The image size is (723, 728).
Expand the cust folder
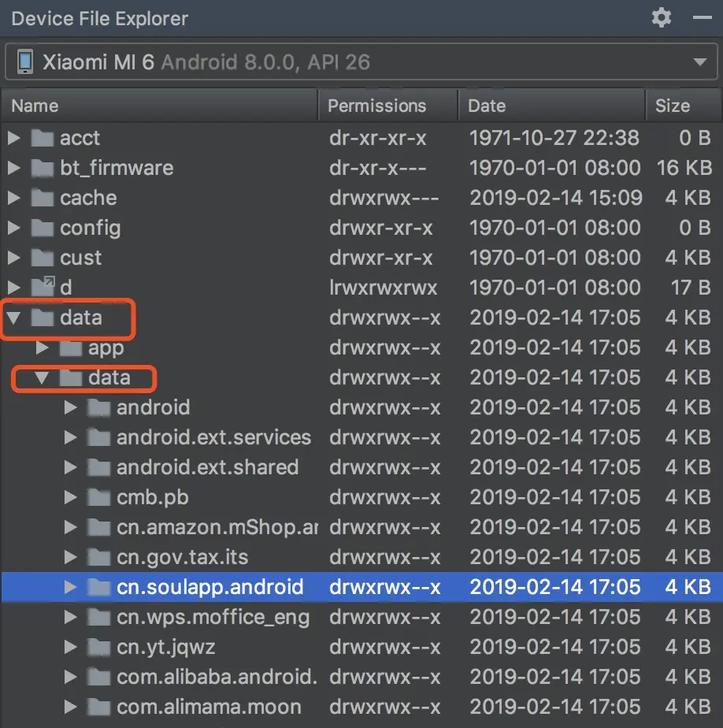click(14, 257)
